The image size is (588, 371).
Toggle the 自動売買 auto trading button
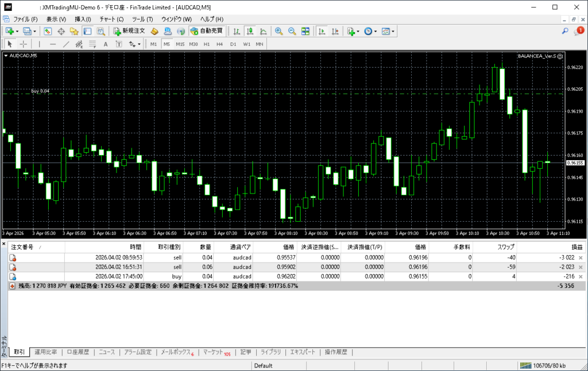pos(206,31)
